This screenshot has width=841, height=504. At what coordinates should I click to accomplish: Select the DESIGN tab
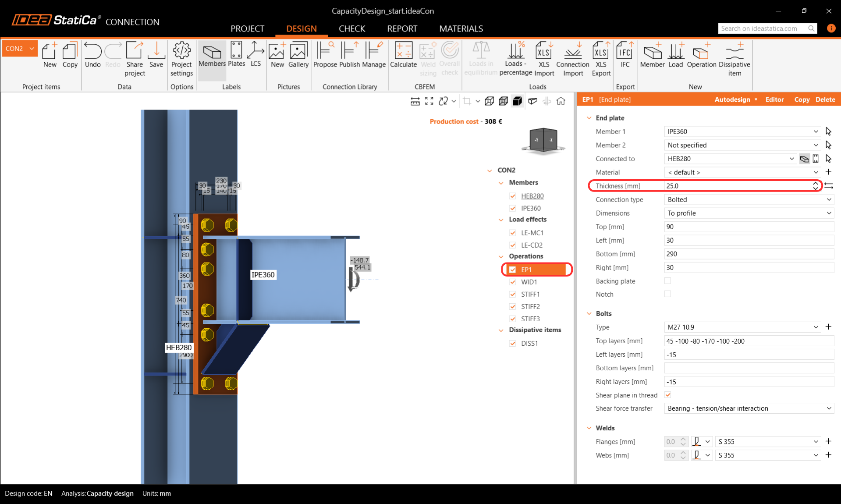tap(302, 28)
